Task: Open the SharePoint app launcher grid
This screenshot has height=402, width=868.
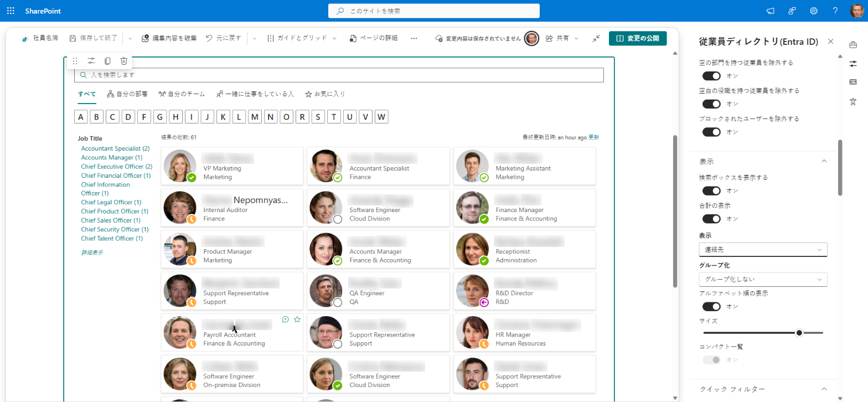Action: tap(11, 11)
